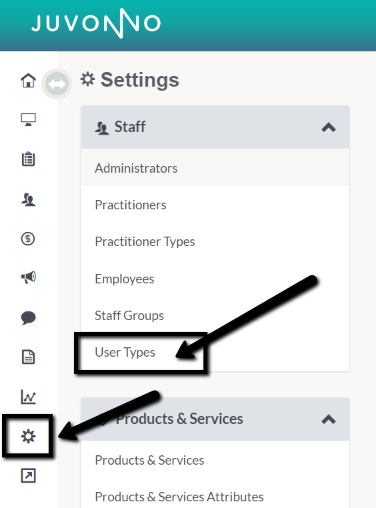376x508 pixels.
Task: Open the external link arrow icon
Action: pyautogui.click(x=28, y=476)
